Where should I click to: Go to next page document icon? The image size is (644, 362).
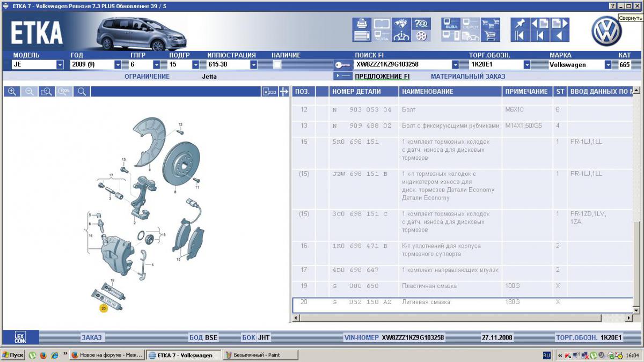[559, 24]
